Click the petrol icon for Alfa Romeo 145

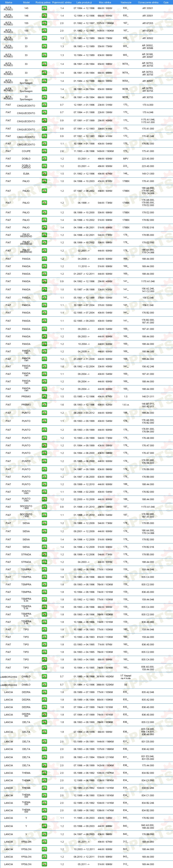pyautogui.click(x=44, y=8)
